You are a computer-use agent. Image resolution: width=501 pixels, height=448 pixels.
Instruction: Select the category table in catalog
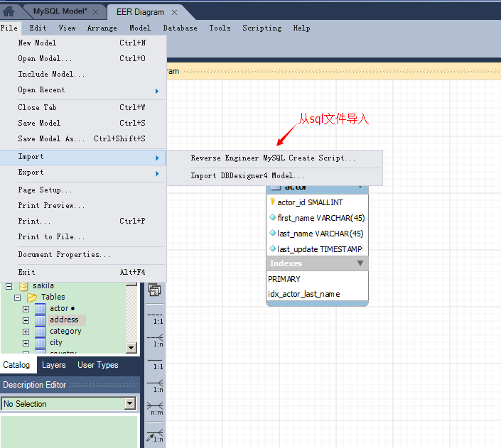point(65,331)
